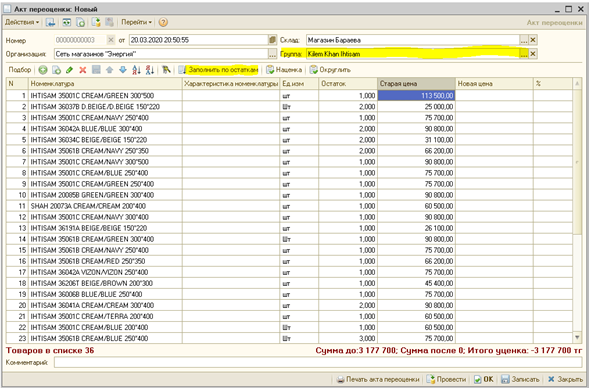Click the OK button
Viewport: 591px width, 388px height.
484,379
